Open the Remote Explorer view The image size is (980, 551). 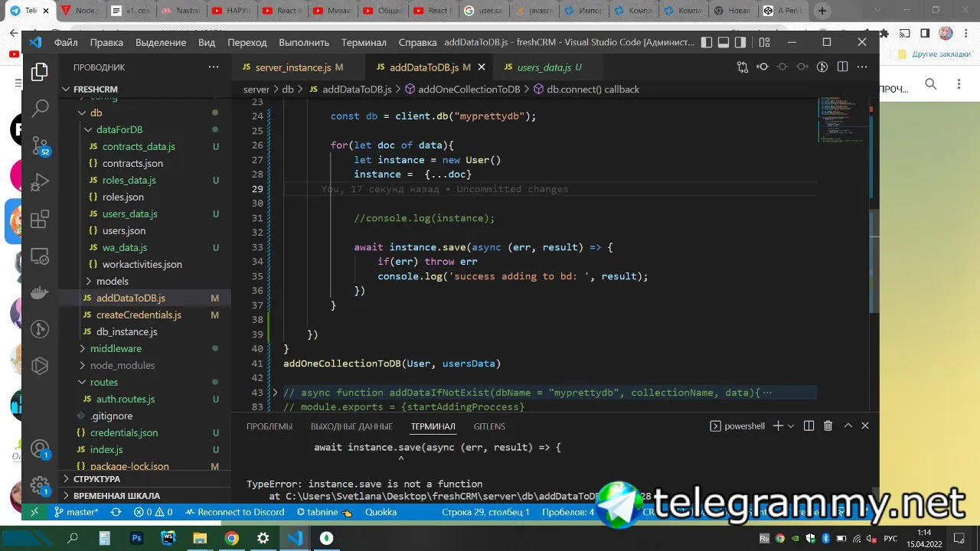(x=40, y=256)
